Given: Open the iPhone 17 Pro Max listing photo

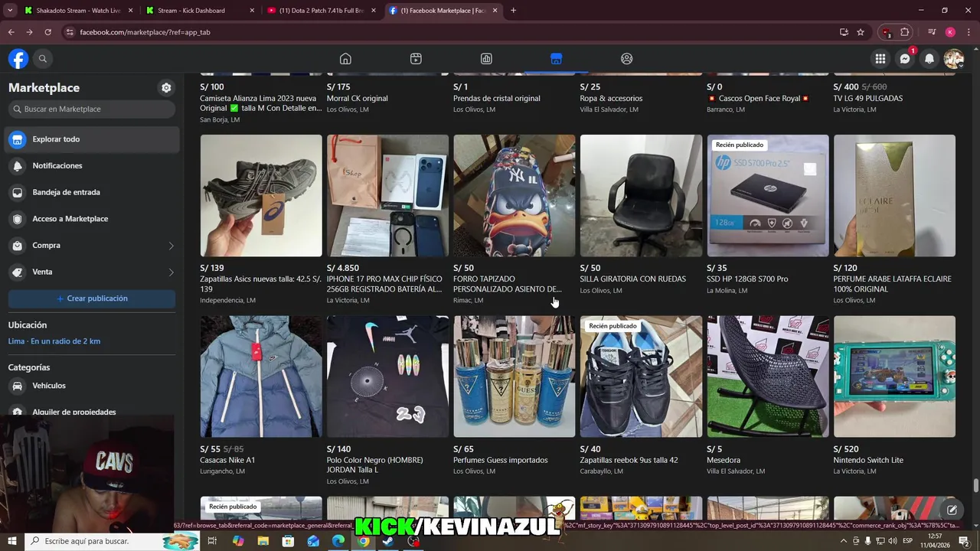Looking at the screenshot, I should tap(387, 196).
